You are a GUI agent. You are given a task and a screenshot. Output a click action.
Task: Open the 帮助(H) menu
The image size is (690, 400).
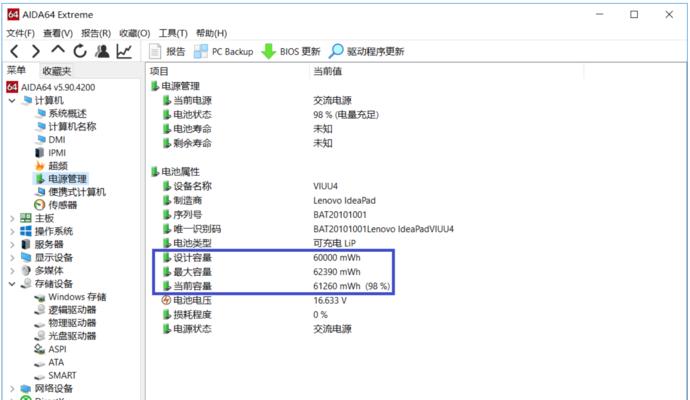pyautogui.click(x=211, y=33)
